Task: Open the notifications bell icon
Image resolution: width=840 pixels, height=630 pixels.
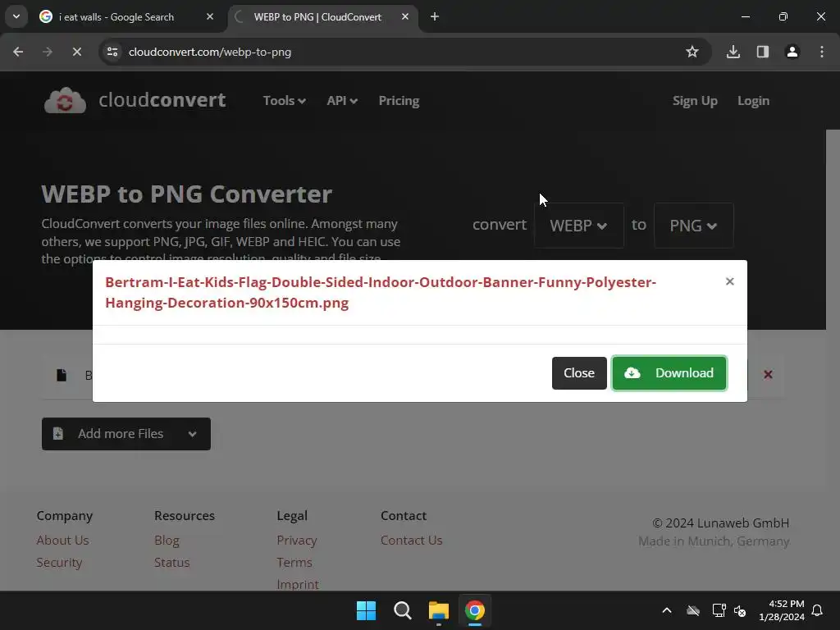Action: pos(818,610)
